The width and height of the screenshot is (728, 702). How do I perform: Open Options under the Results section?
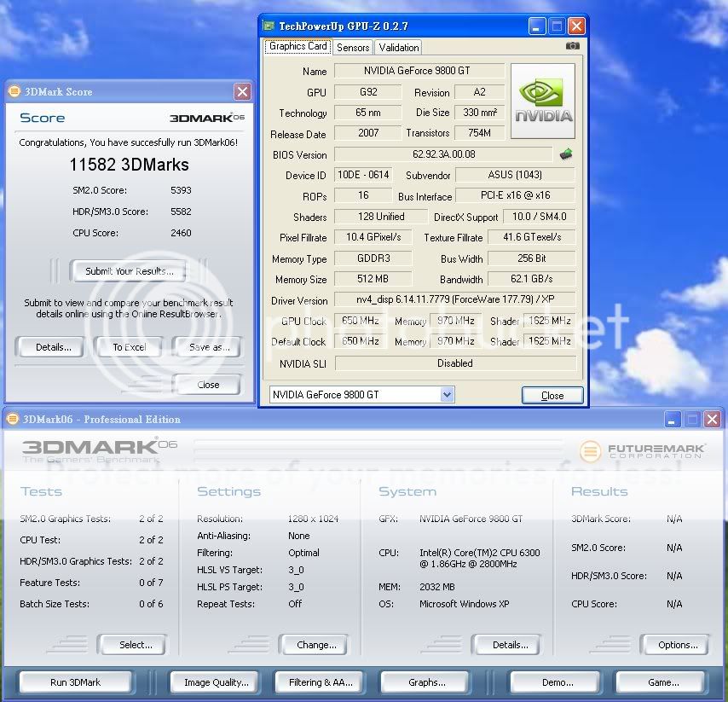[x=677, y=645]
